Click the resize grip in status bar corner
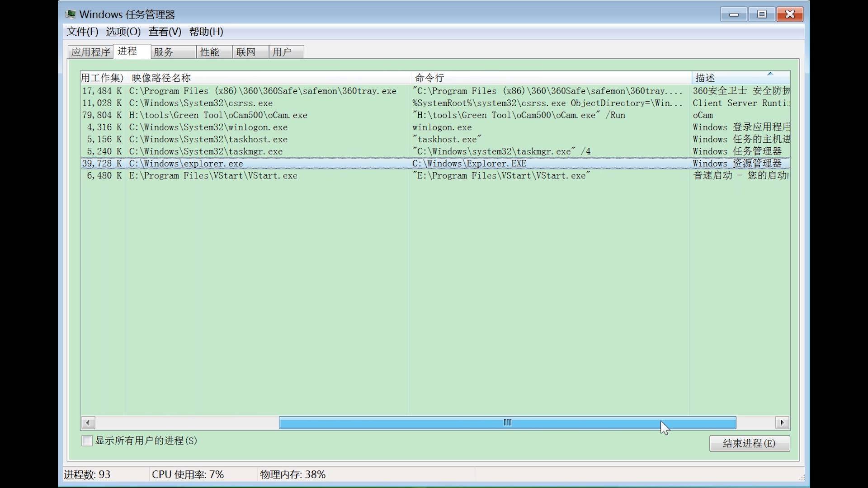The height and width of the screenshot is (488, 868). point(801,478)
